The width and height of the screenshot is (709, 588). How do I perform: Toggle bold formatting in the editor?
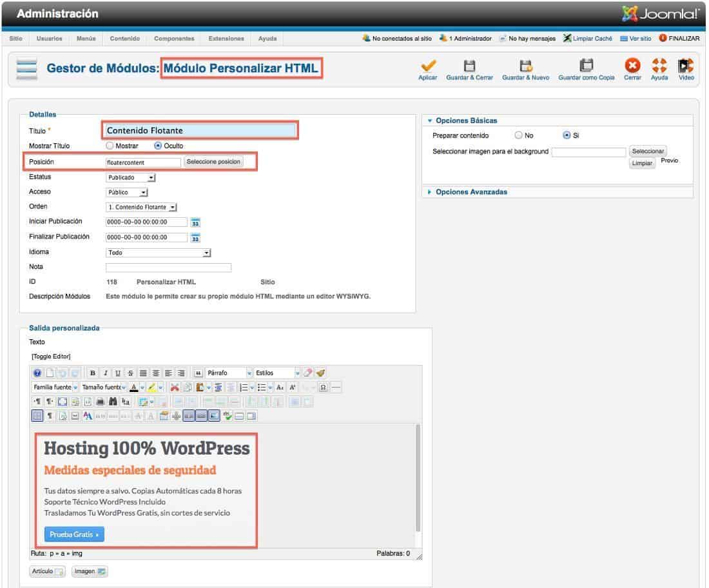point(93,373)
